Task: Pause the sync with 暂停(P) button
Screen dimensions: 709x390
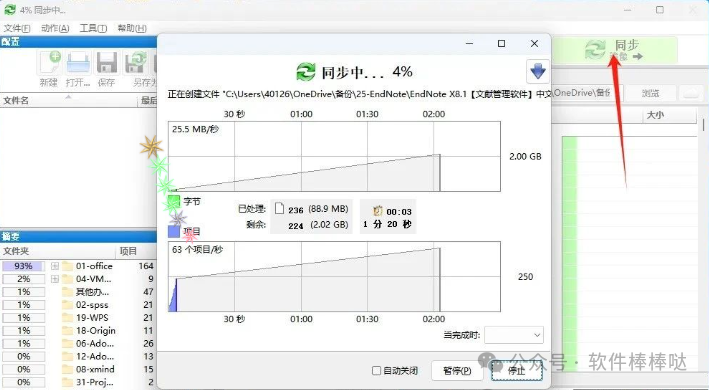Action: coord(457,371)
